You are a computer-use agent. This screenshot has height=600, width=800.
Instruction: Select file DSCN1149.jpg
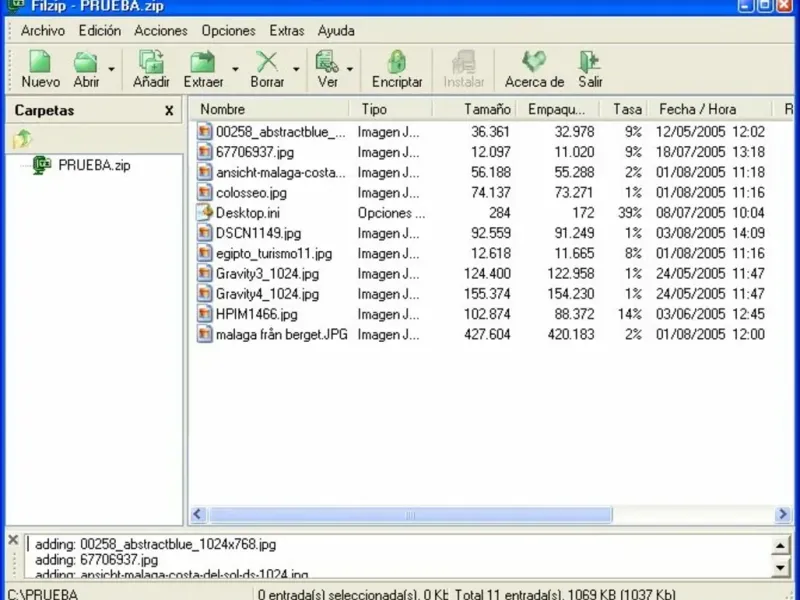click(258, 233)
